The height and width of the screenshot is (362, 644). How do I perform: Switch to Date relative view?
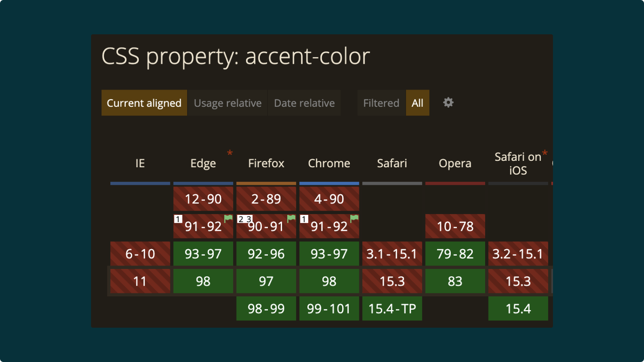tap(304, 103)
